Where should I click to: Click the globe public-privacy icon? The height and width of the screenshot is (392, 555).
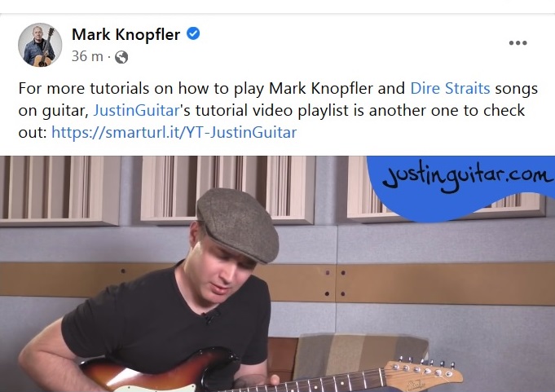pyautogui.click(x=121, y=57)
